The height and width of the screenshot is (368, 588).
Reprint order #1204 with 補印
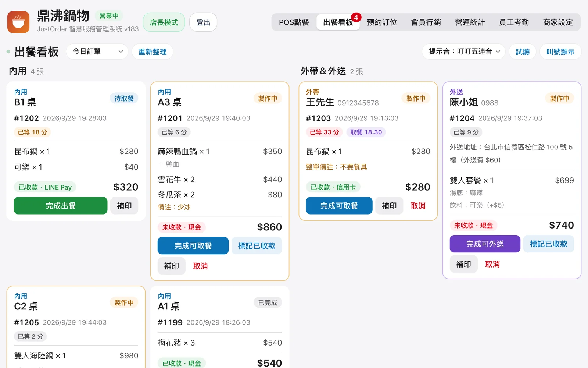pos(463,264)
